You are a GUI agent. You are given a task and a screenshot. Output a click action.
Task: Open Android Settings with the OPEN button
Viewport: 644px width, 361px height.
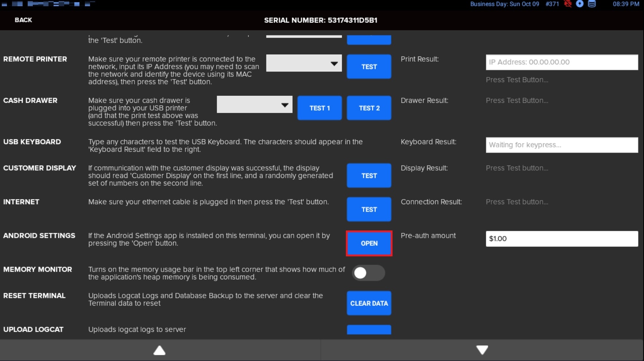(x=369, y=243)
